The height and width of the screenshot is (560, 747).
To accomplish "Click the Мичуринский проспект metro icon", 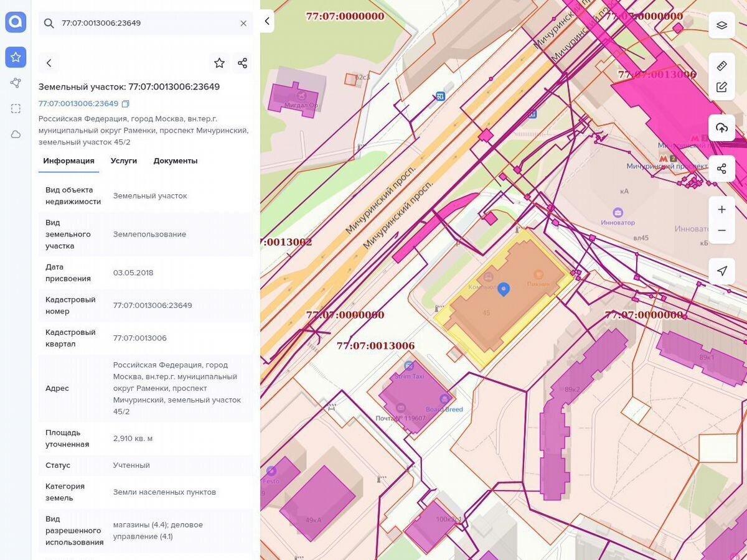I will [664, 158].
